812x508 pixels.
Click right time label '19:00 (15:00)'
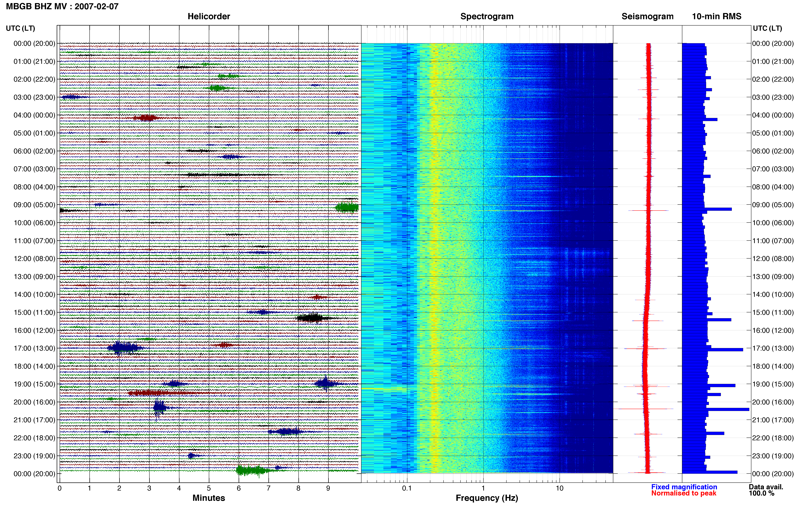[773, 384]
